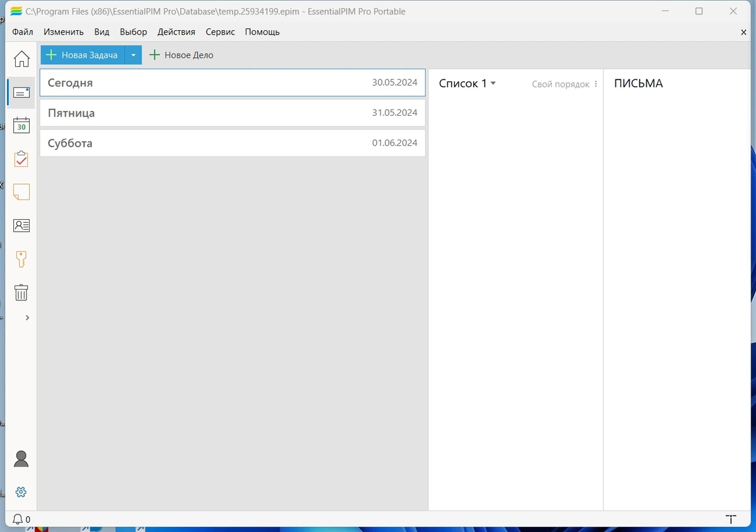This screenshot has width=756, height=532.
Task: Open the Действия menu
Action: [x=176, y=32]
